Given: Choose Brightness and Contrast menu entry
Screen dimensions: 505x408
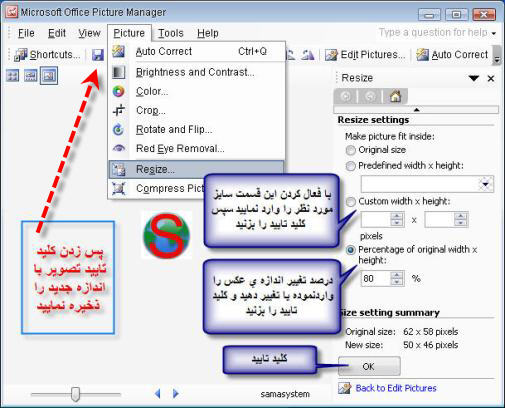Looking at the screenshot, I should tap(197, 72).
